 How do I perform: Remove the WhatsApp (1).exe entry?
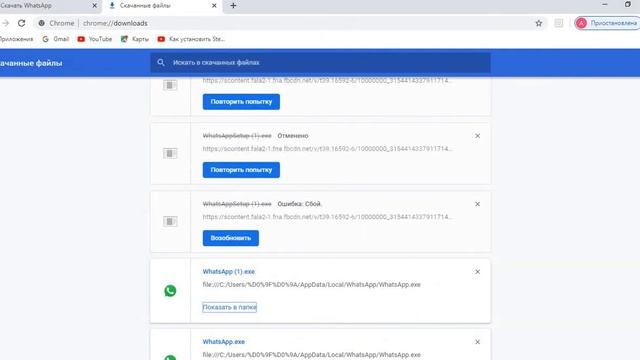[x=478, y=272]
